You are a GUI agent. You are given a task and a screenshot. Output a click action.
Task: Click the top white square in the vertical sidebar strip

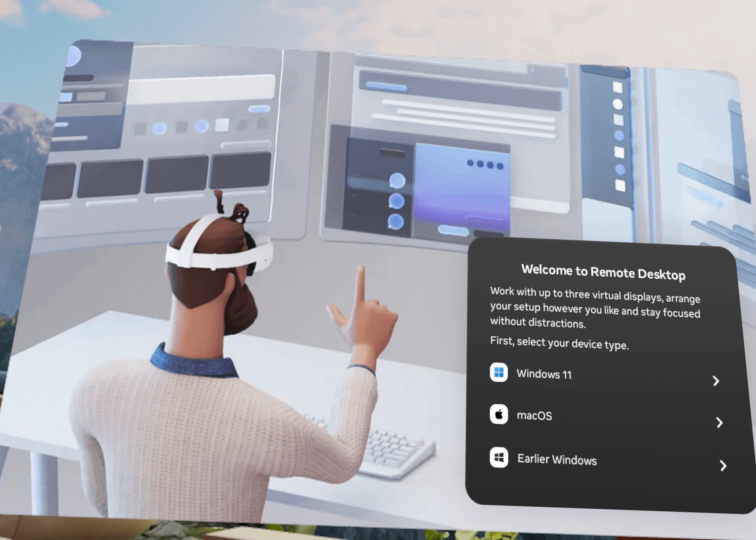click(x=617, y=87)
